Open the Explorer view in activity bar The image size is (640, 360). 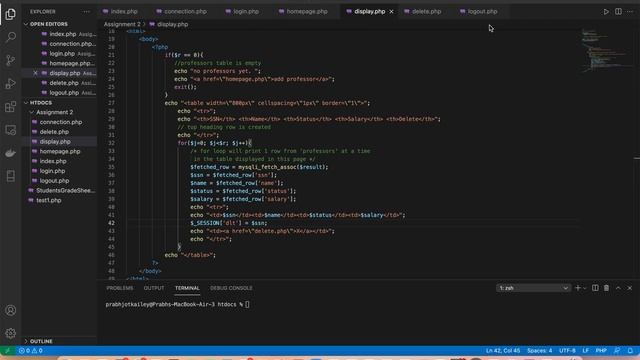11,14
